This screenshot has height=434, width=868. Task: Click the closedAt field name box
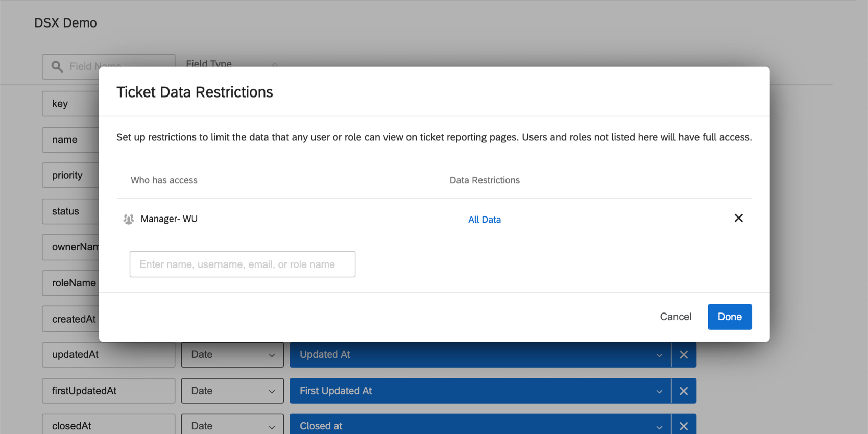click(x=108, y=426)
